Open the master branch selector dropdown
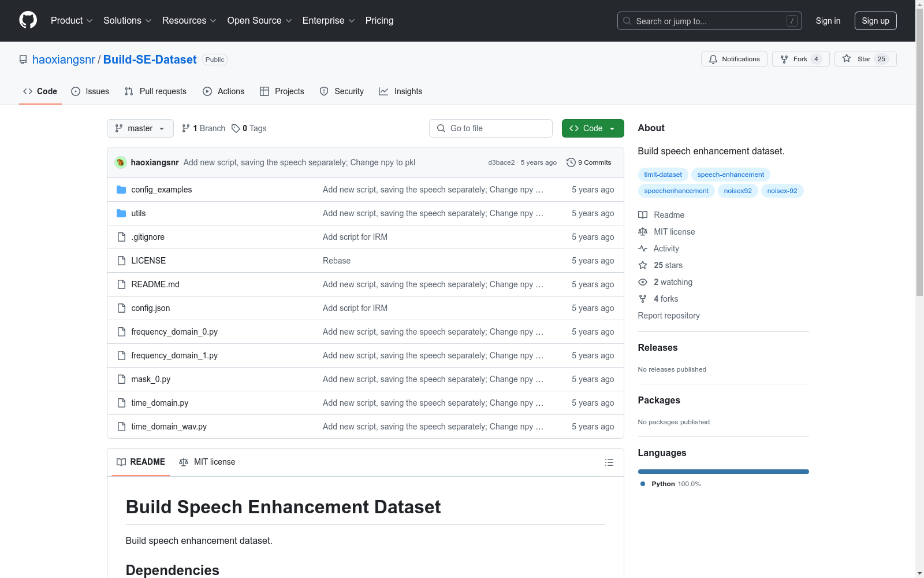This screenshot has height=578, width=924. click(x=140, y=128)
